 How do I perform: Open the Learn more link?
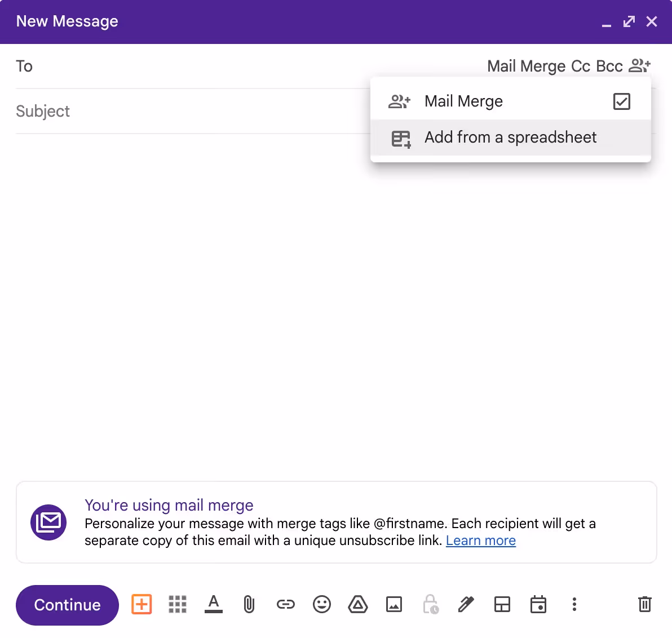[x=481, y=540]
